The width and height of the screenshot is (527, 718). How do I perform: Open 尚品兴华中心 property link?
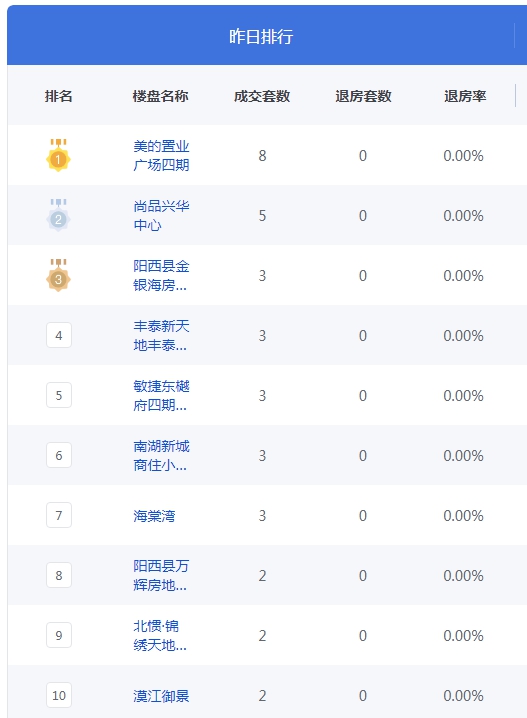tap(161, 216)
